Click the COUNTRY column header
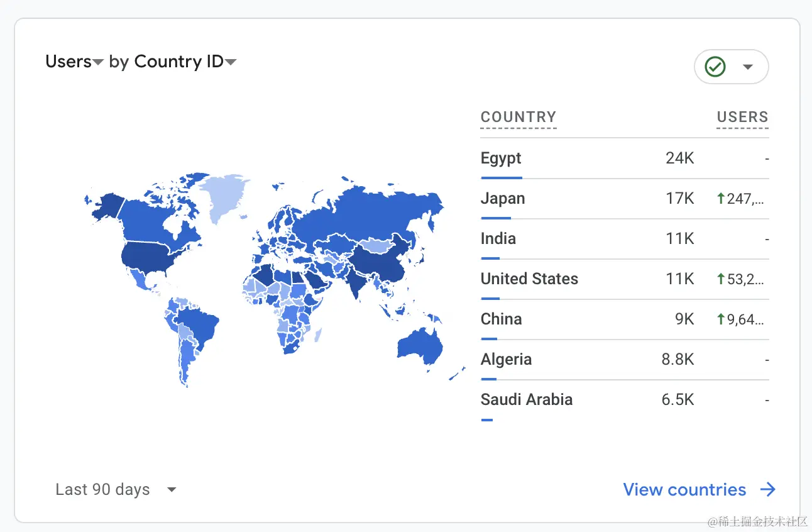 (x=518, y=118)
